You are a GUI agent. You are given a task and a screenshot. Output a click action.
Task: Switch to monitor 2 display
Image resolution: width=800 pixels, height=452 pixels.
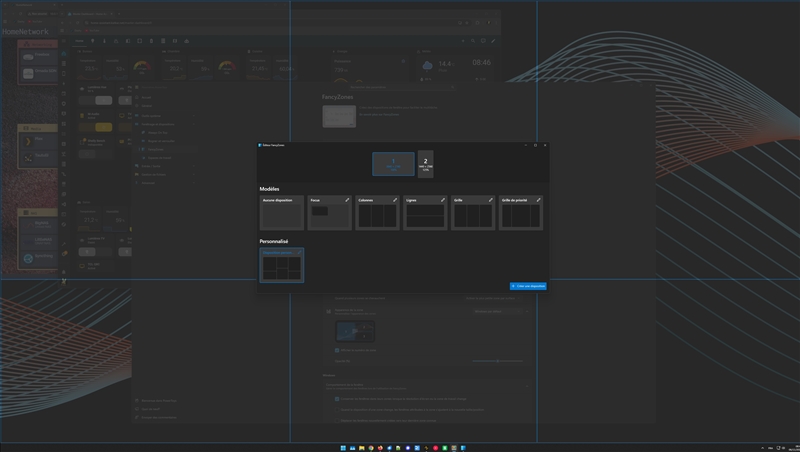click(425, 164)
